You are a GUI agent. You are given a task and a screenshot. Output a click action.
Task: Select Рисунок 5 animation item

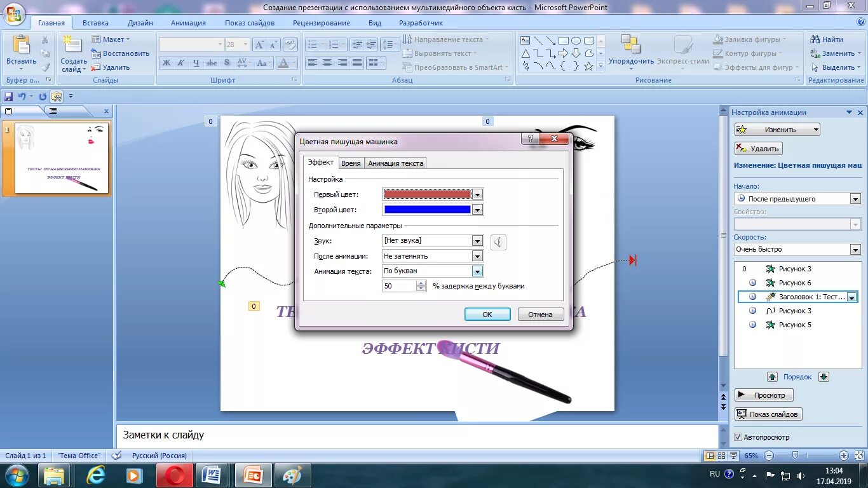(x=794, y=325)
